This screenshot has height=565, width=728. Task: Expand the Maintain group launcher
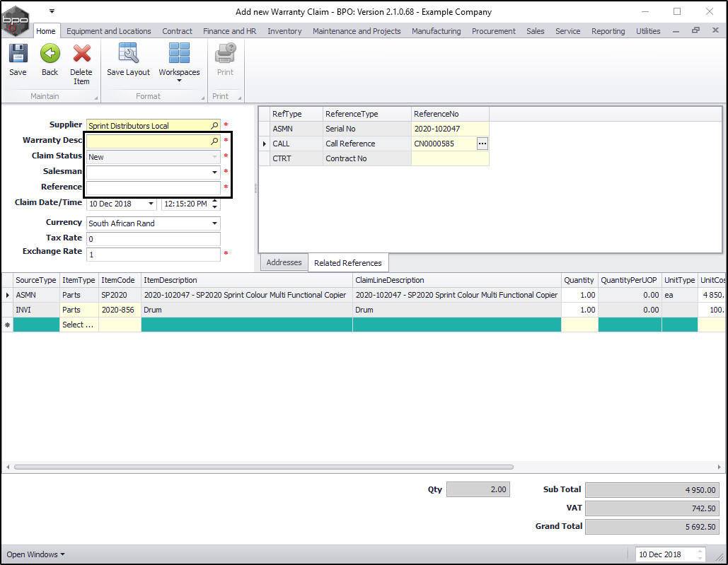point(96,98)
